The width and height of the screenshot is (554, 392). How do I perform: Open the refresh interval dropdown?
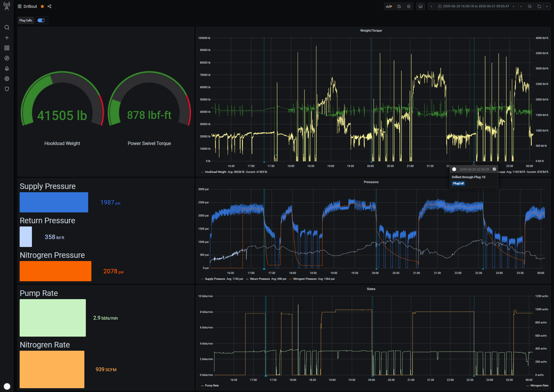pos(547,6)
